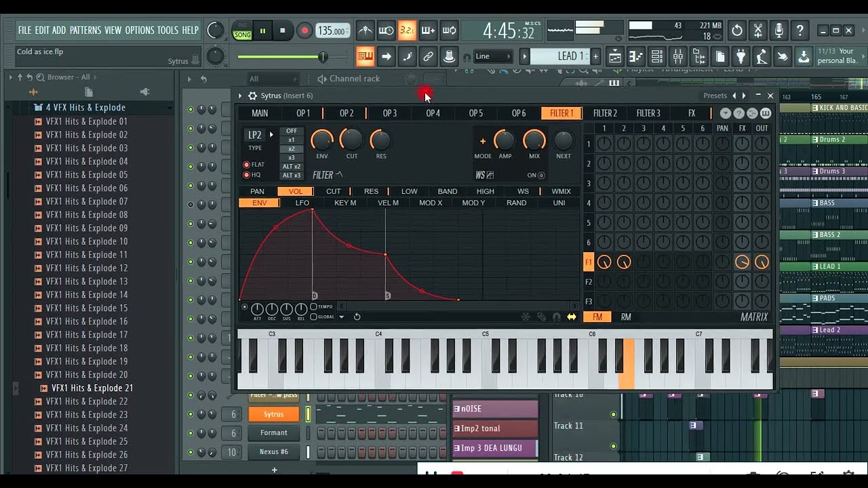Click the envelope reset circular arrow icon
This screenshot has width=868, height=488.
(x=357, y=317)
